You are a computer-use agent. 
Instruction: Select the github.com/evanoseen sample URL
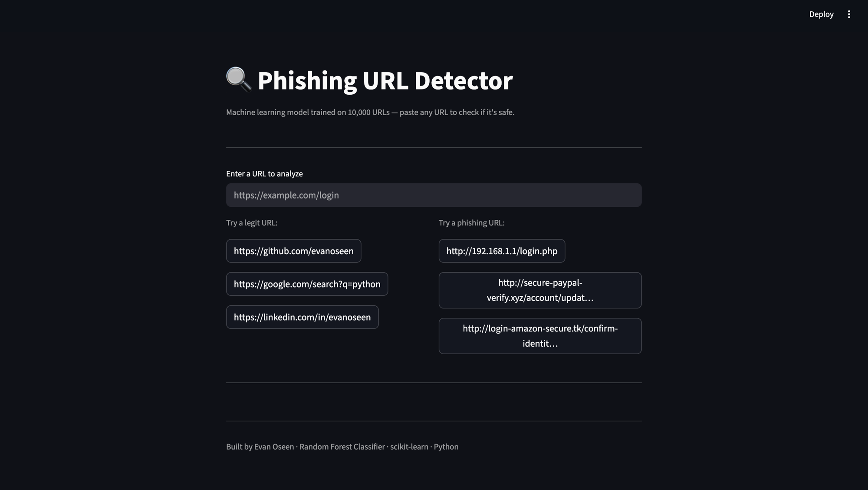(x=293, y=251)
